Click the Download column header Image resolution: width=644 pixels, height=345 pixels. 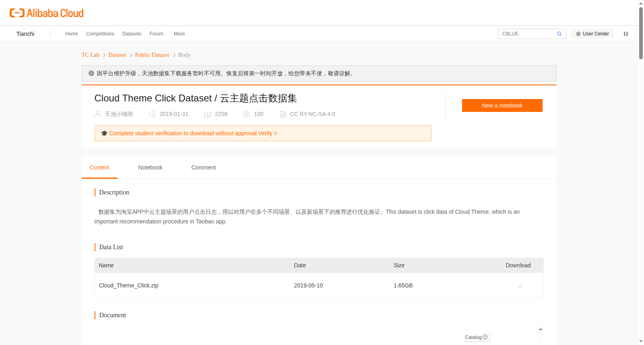[x=518, y=265]
